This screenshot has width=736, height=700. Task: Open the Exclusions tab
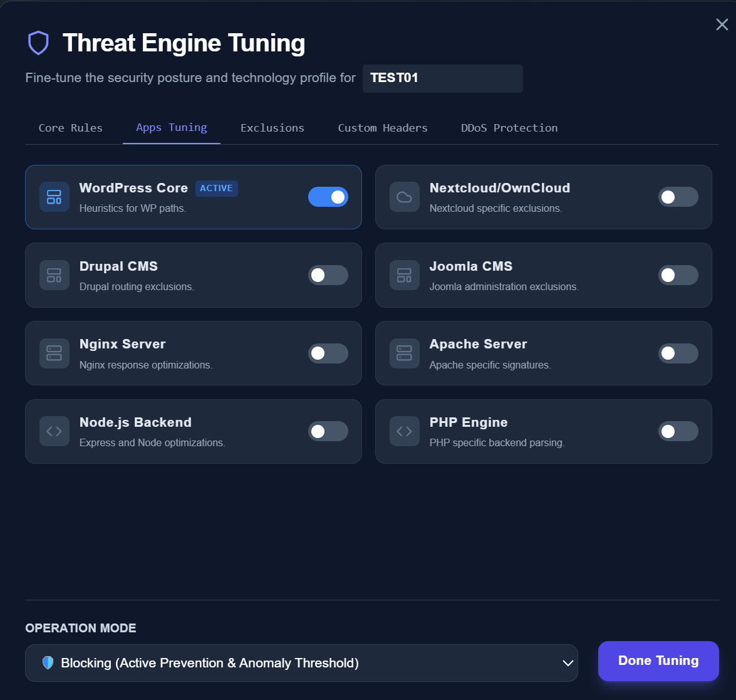272,128
